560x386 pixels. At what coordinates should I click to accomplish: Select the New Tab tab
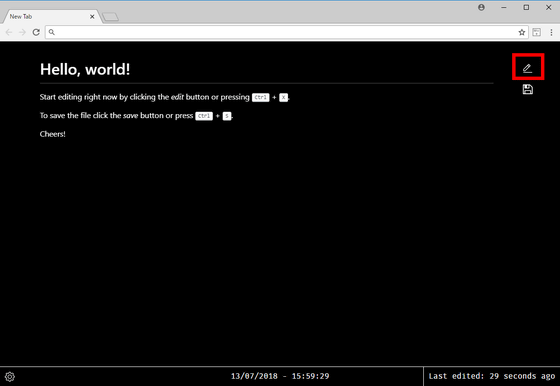coord(52,16)
